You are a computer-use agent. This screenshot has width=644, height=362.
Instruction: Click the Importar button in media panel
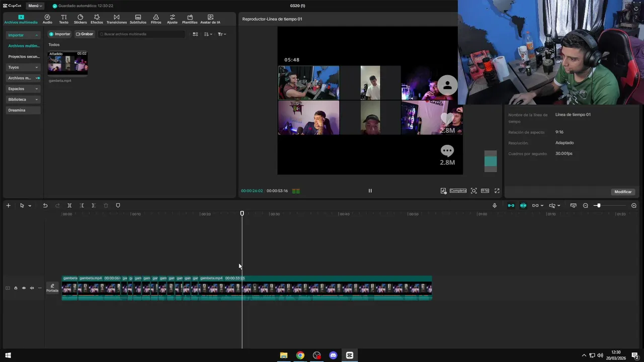tap(59, 34)
